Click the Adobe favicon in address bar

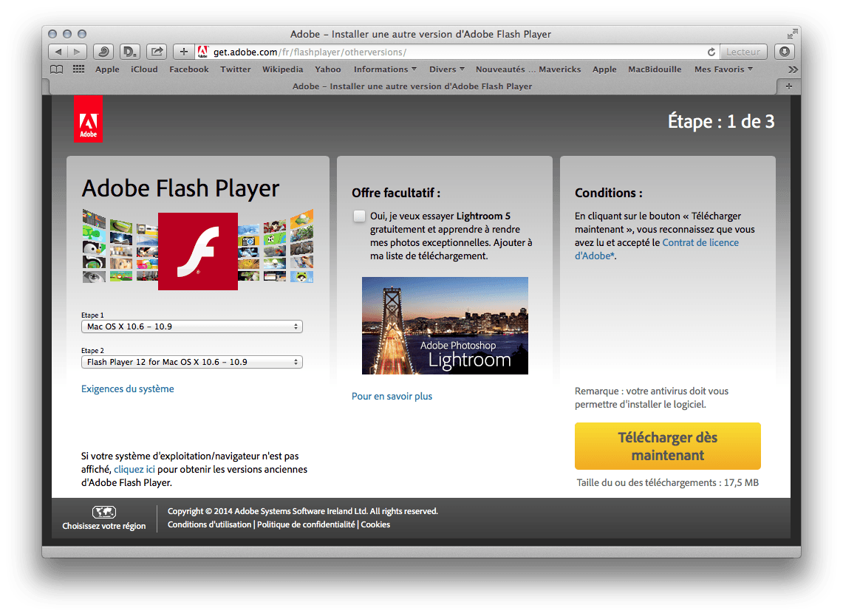click(x=202, y=52)
